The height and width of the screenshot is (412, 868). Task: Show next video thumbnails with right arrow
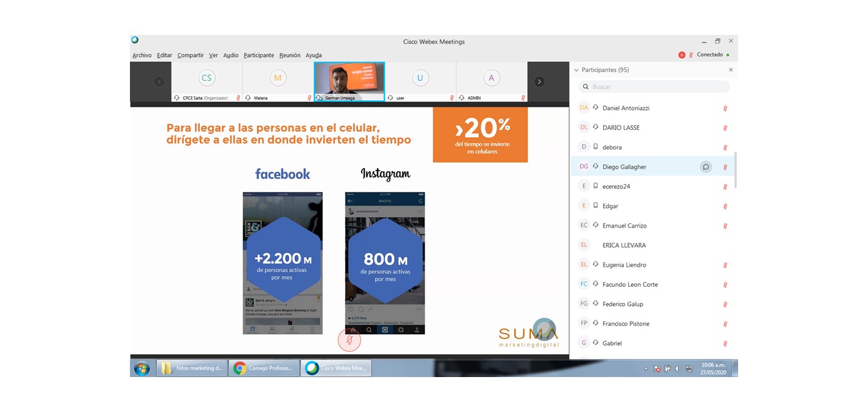[x=539, y=82]
